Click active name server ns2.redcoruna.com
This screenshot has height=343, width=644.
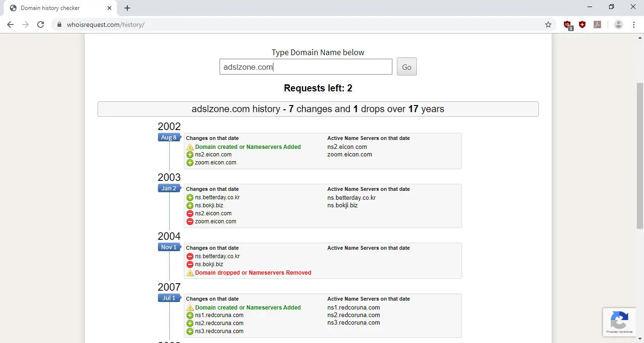(x=354, y=315)
